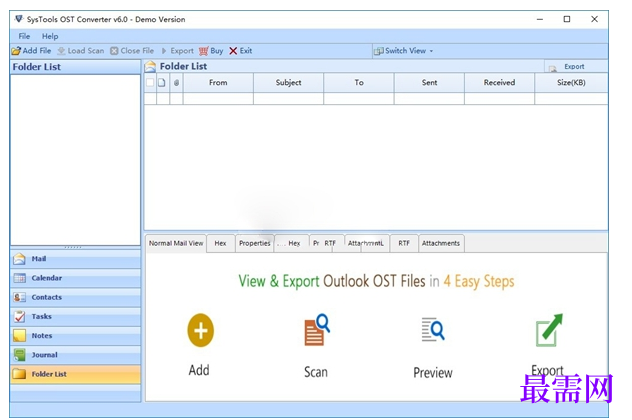
Task: Click the yellow Add plus icon
Action: point(200,331)
